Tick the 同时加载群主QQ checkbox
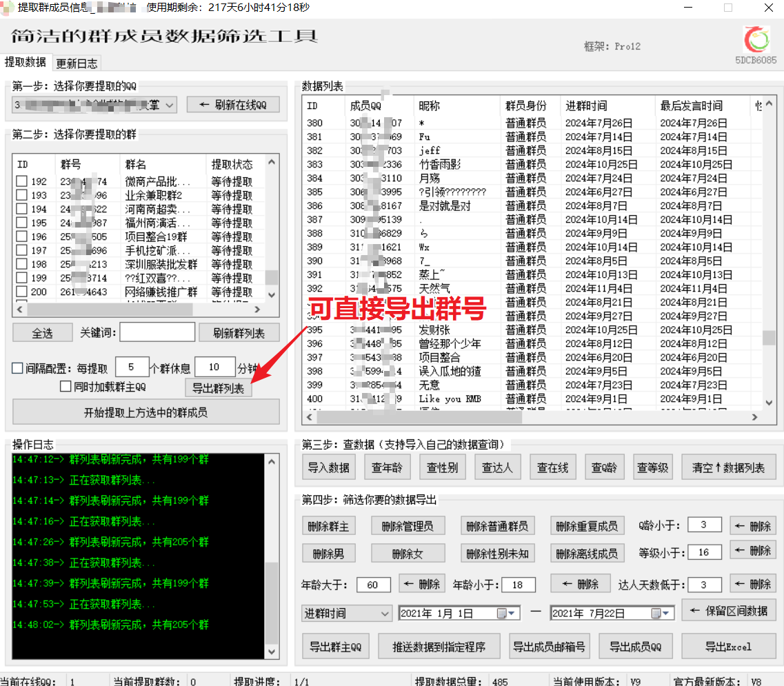The image size is (784, 686). (66, 387)
